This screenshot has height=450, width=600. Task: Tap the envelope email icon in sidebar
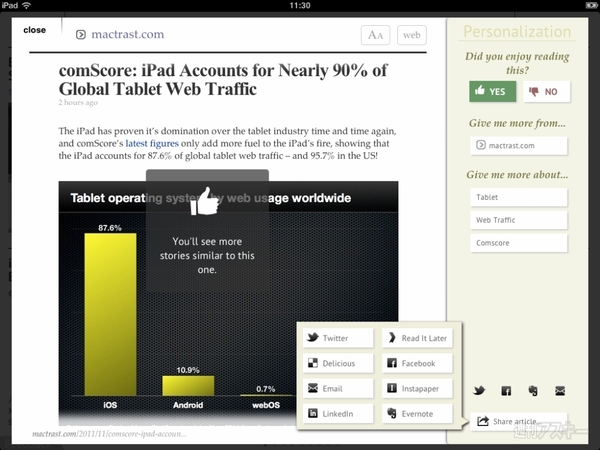coord(560,391)
